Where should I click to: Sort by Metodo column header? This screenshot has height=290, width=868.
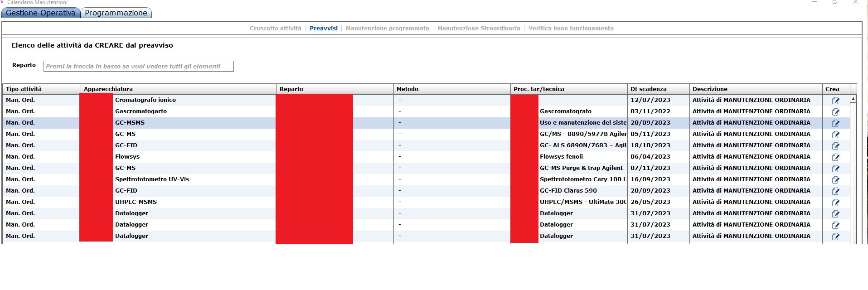452,89
